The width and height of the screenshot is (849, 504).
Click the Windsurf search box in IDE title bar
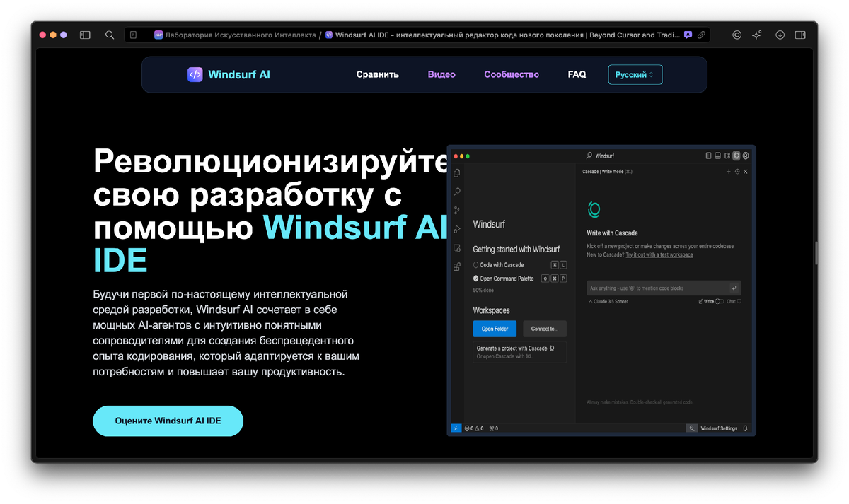601,156
